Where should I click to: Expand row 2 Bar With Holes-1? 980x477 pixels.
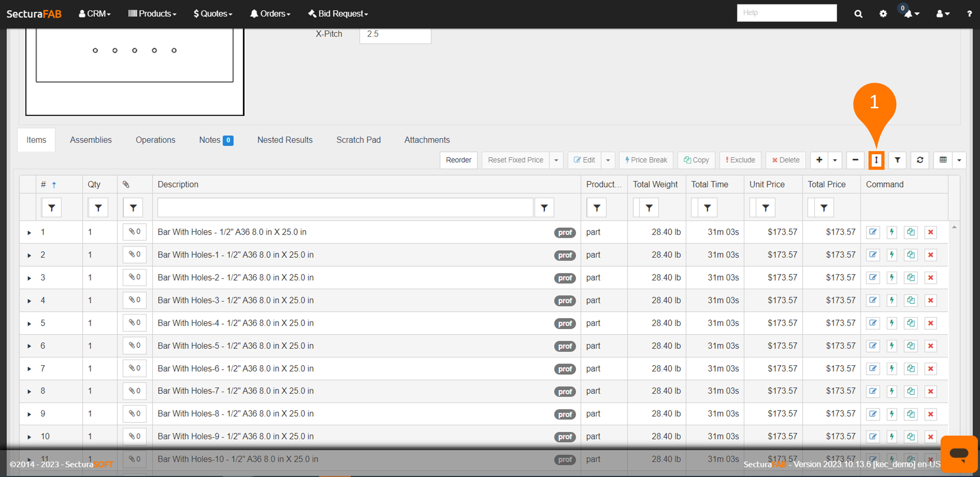[29, 255]
